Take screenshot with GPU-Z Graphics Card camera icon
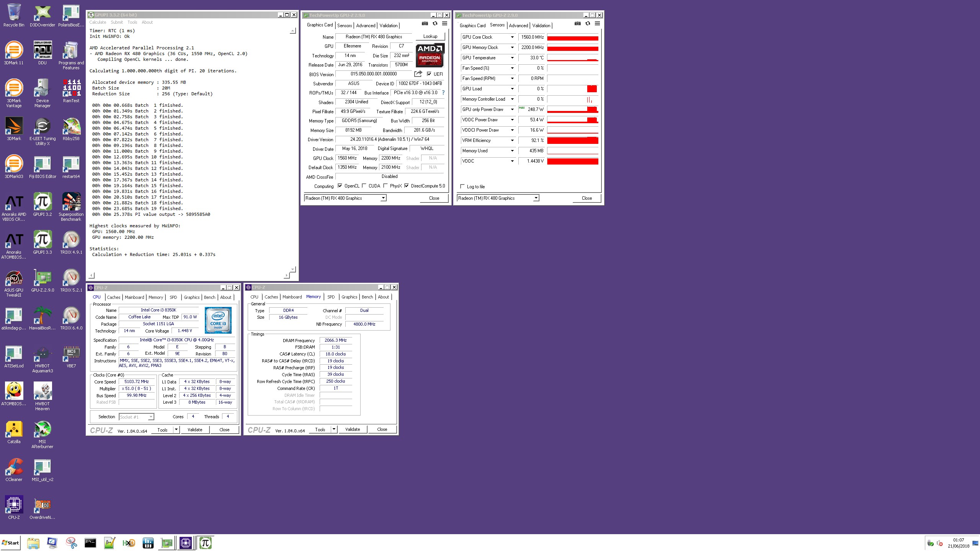The height and width of the screenshot is (551, 980). pyautogui.click(x=425, y=24)
